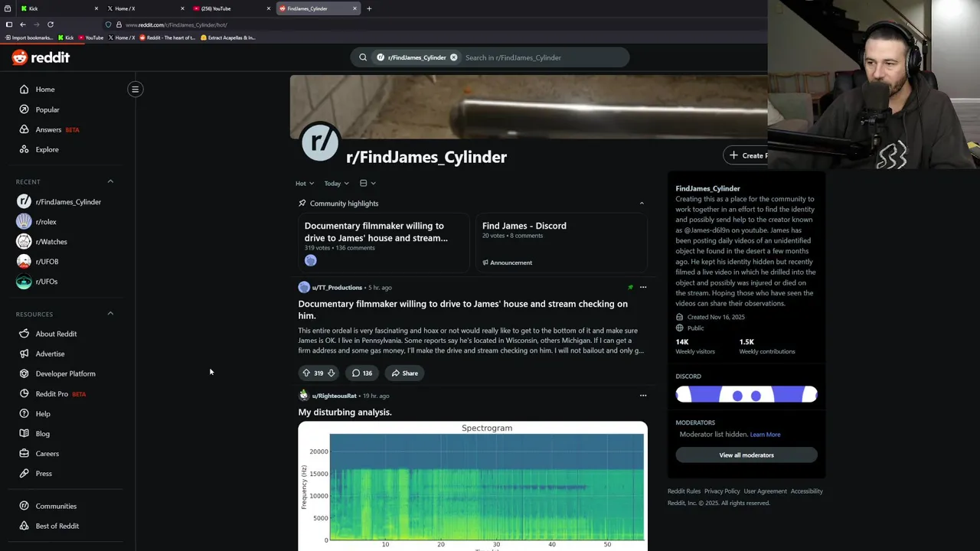The width and height of the screenshot is (980, 551).
Task: Open the Today time range dropdown
Action: point(336,184)
